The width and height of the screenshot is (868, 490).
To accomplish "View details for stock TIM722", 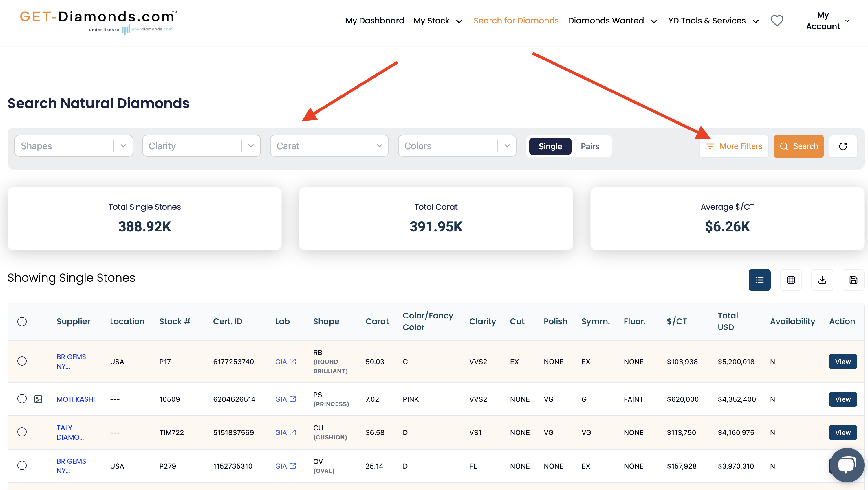I will [843, 432].
